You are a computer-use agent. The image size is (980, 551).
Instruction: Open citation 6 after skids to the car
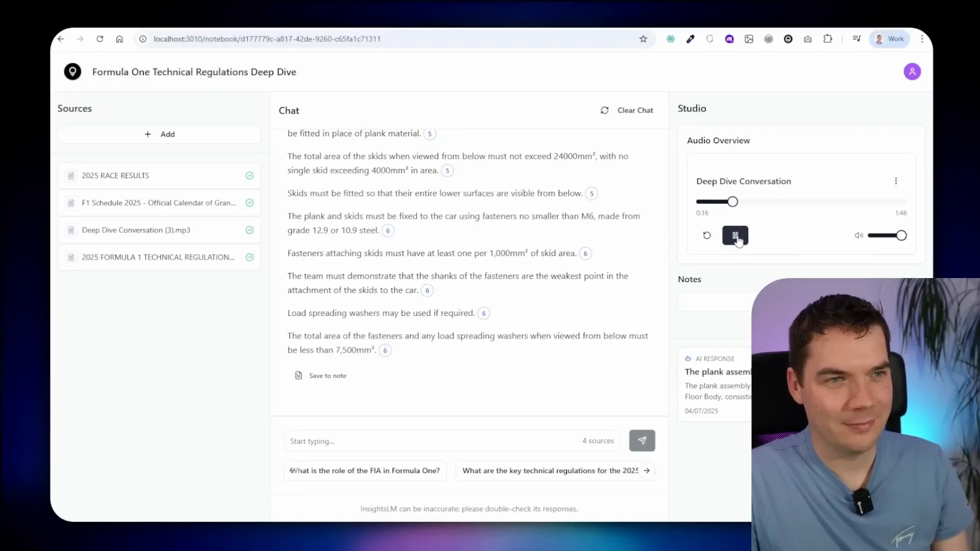[427, 290]
